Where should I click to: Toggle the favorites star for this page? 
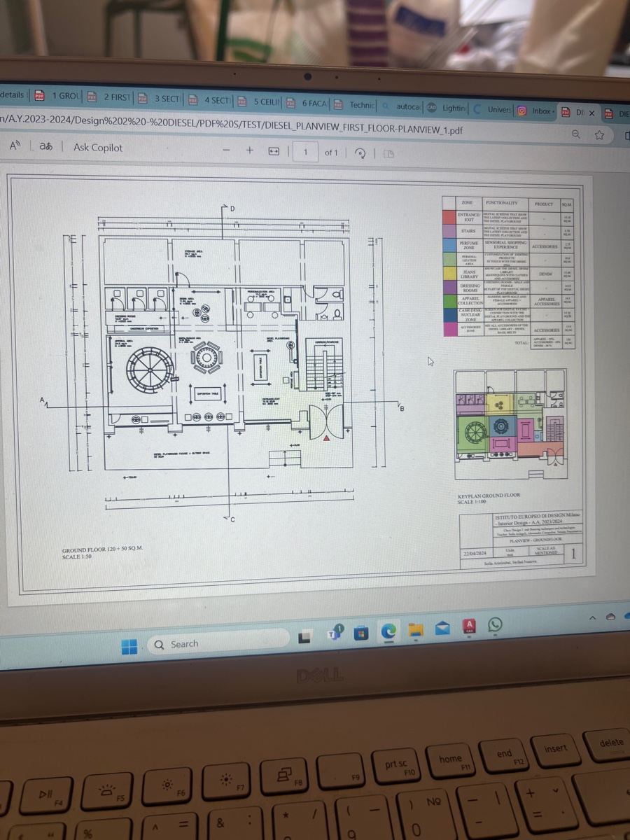[x=600, y=134]
